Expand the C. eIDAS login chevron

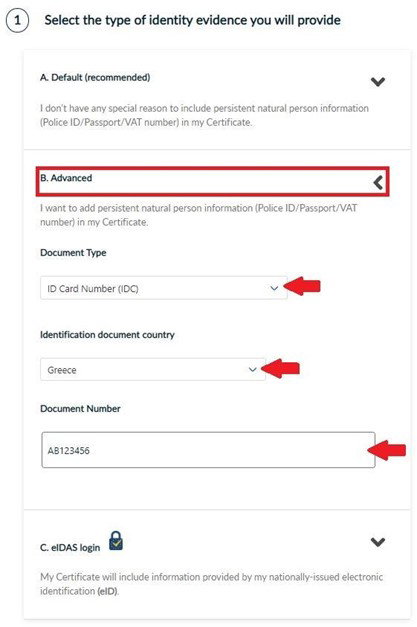pyautogui.click(x=377, y=542)
